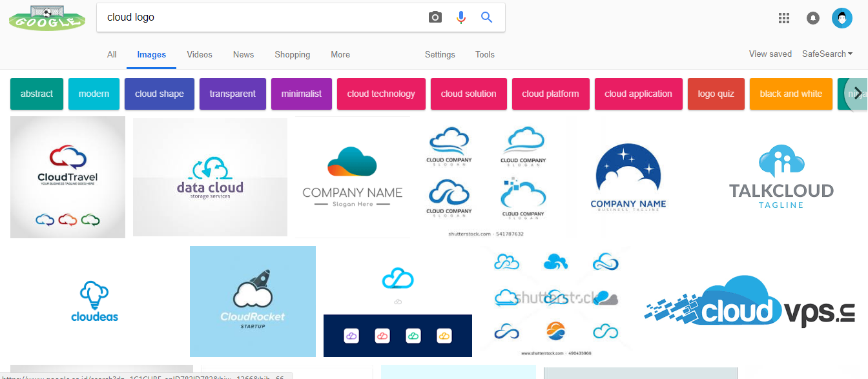Open View saved images
This screenshot has height=379, width=868.
[770, 54]
